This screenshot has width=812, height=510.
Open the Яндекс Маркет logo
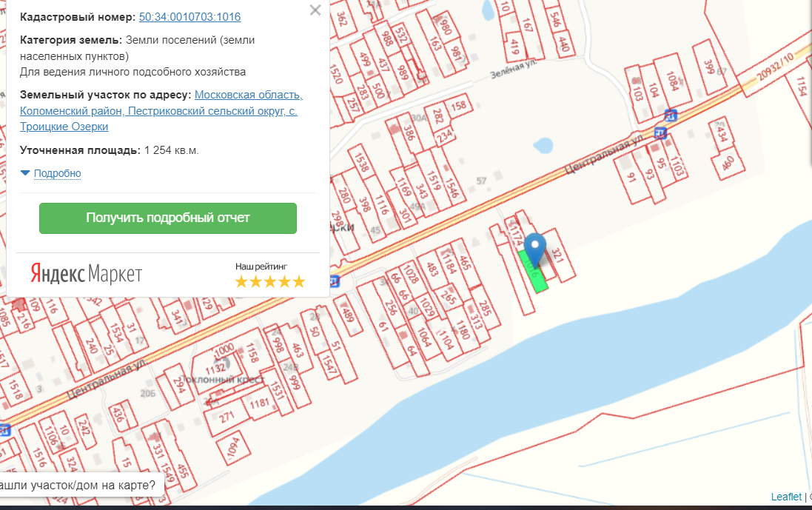(86, 273)
